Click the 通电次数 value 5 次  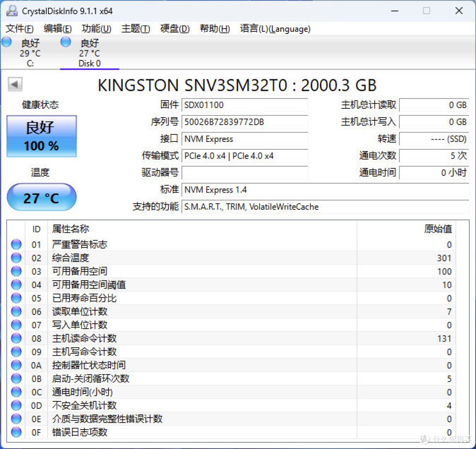[x=434, y=156]
